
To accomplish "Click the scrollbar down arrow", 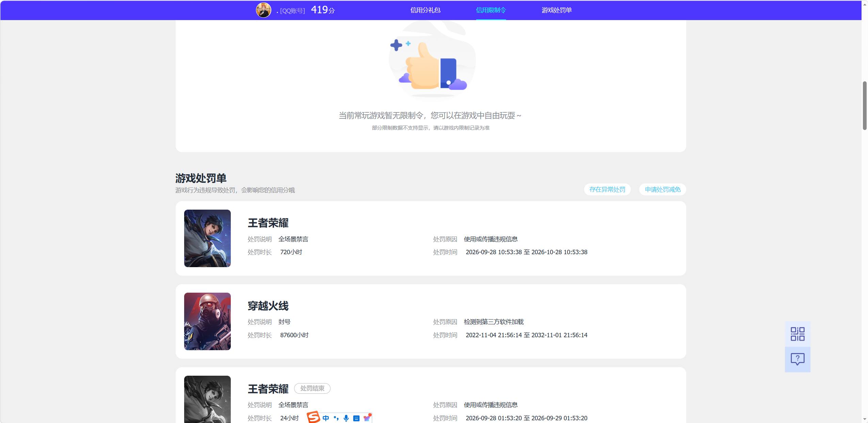I will (865, 419).
